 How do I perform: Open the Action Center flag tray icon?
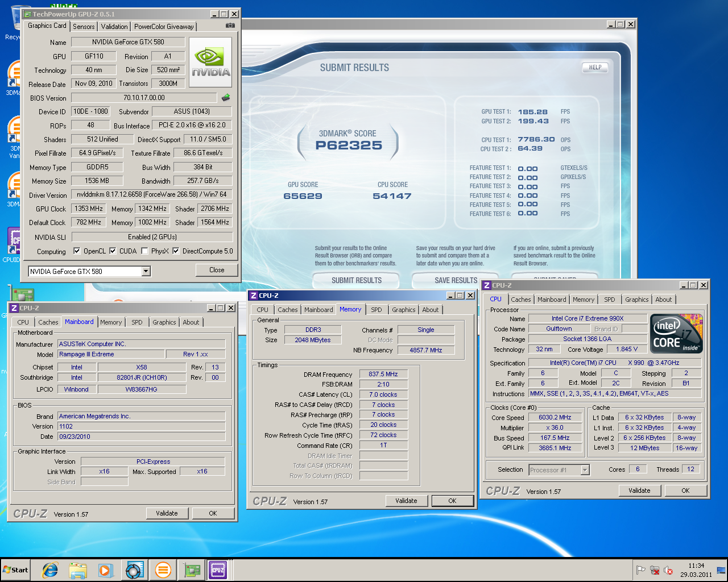coord(640,570)
